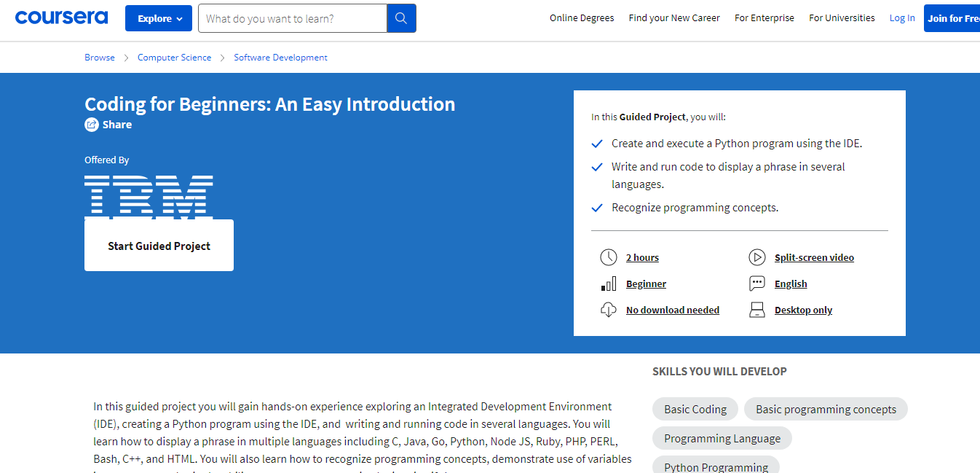Click the IBM logo
The height and width of the screenshot is (473, 980).
149,194
